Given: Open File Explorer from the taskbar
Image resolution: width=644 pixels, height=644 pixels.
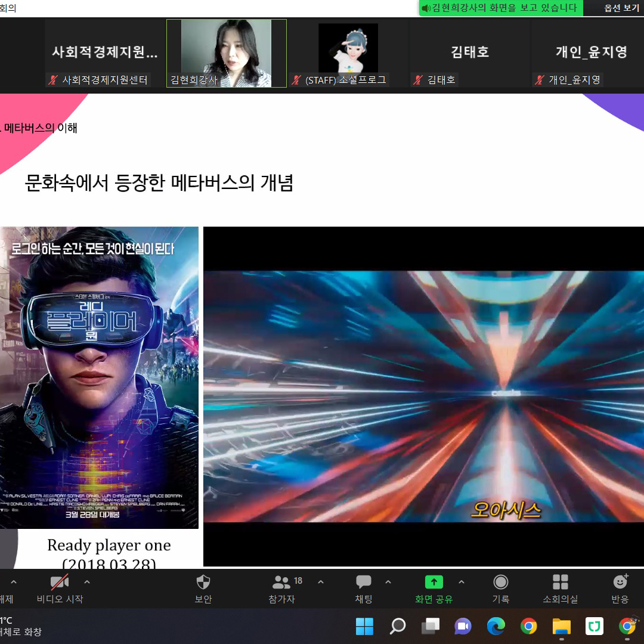Looking at the screenshot, I should [x=562, y=626].
